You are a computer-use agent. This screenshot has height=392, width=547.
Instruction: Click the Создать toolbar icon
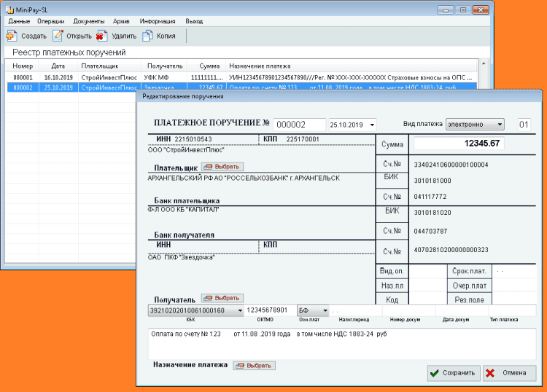[12, 36]
